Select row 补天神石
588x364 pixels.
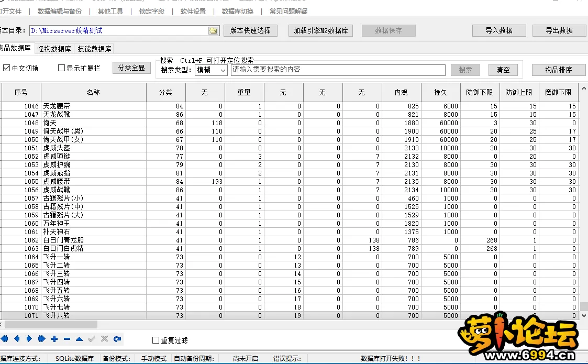point(290,232)
